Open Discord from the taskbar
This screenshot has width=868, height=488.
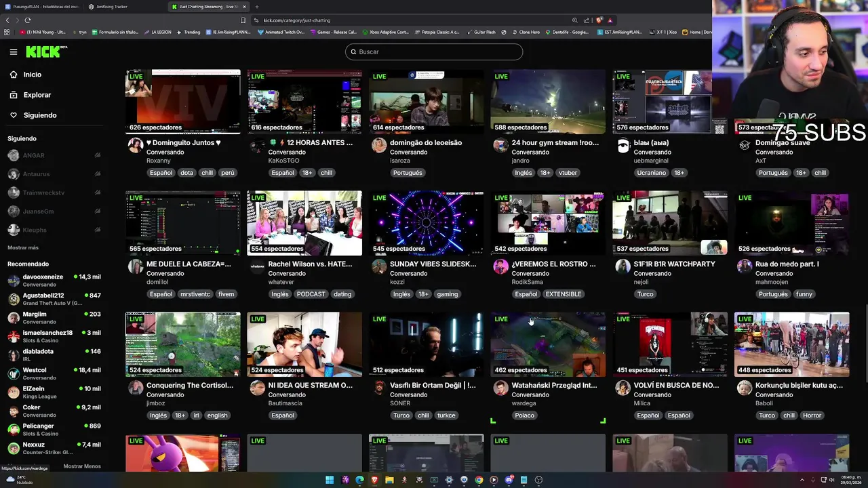[509, 480]
